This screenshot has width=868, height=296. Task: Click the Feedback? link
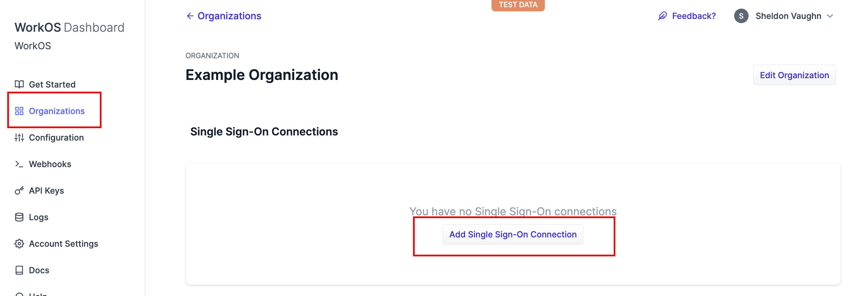pyautogui.click(x=694, y=16)
